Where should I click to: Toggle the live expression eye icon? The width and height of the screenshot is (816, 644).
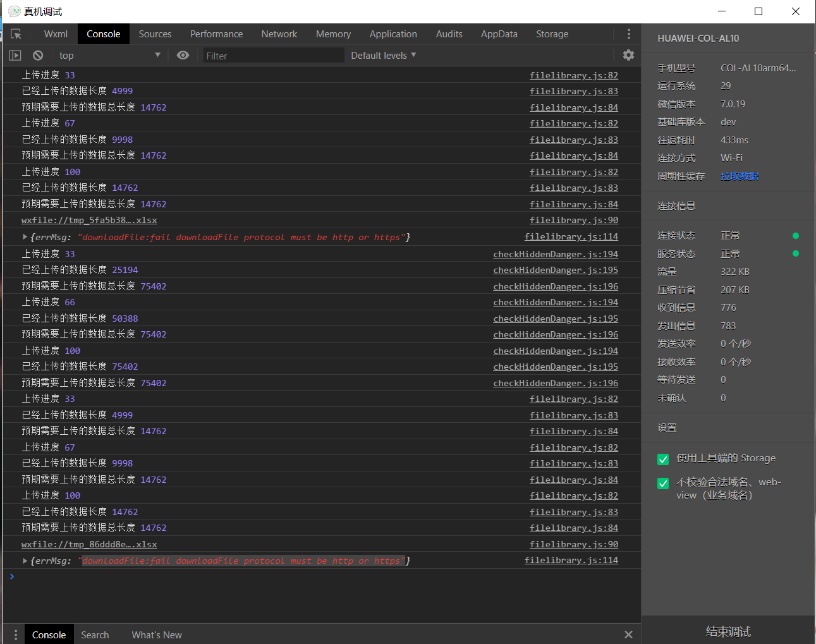coord(183,55)
